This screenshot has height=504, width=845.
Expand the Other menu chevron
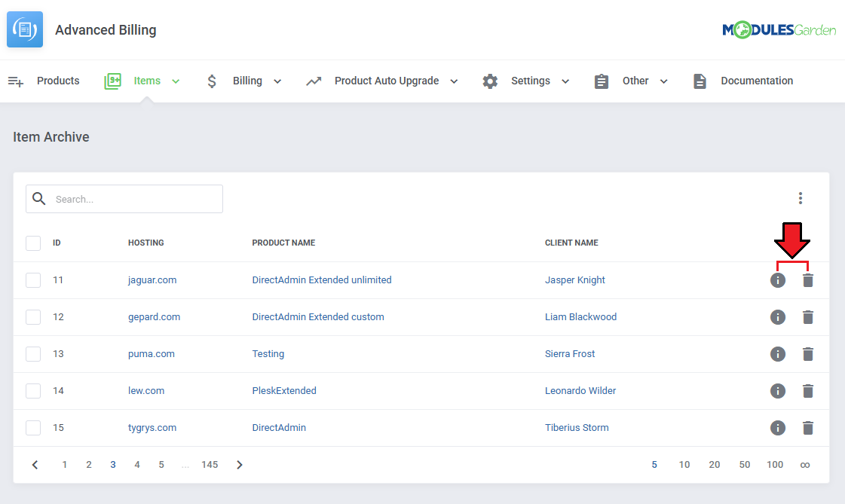664,81
